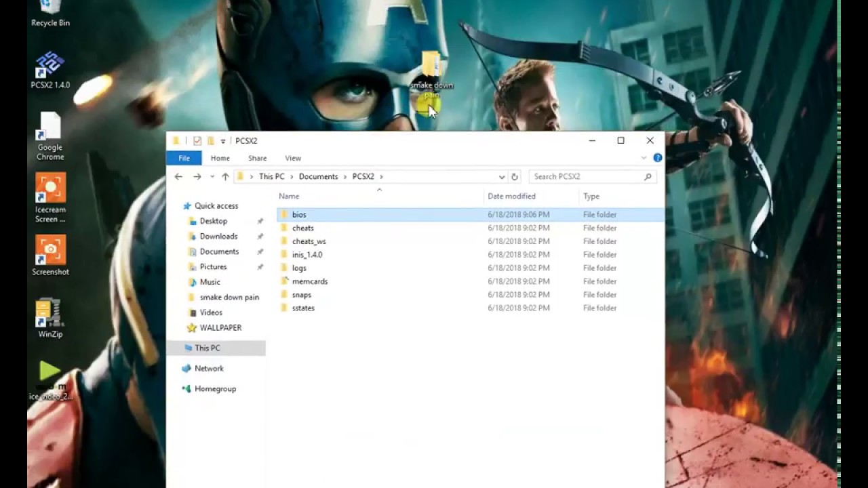This screenshot has width=868, height=488.
Task: Switch to the View ribbon tab
Action: 293,158
